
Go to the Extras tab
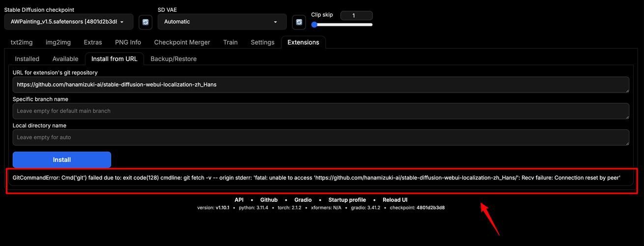(x=93, y=42)
